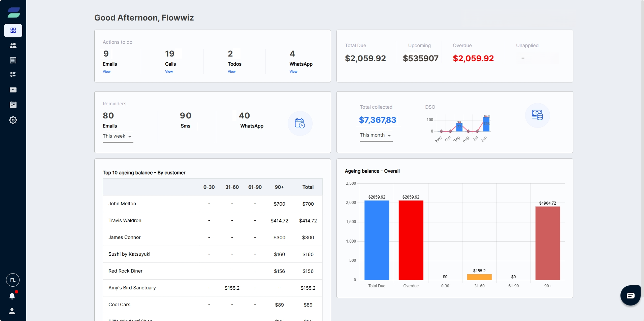Open the Customers people icon in sidebar
The image size is (644, 321).
click(x=13, y=45)
